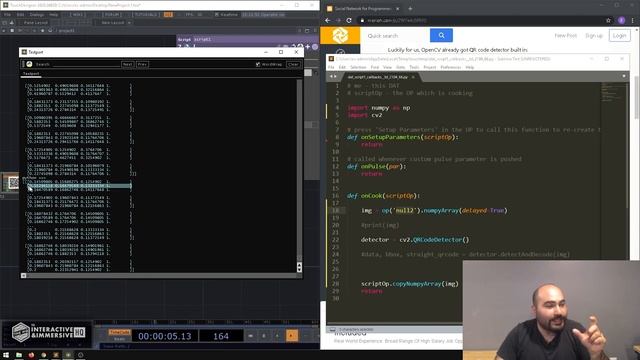Click the timeline reset-to-start button
Screen dimensions: 640x360
251,336
